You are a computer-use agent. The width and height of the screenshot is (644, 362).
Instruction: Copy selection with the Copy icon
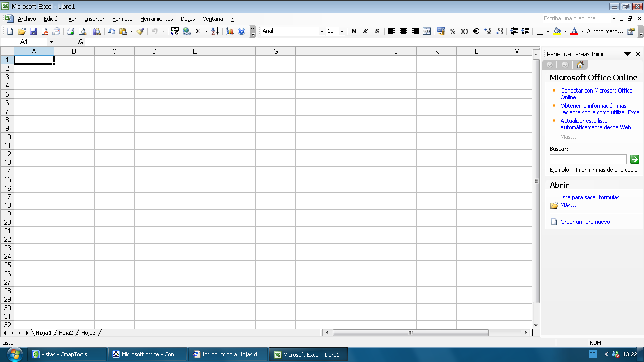[x=111, y=31]
